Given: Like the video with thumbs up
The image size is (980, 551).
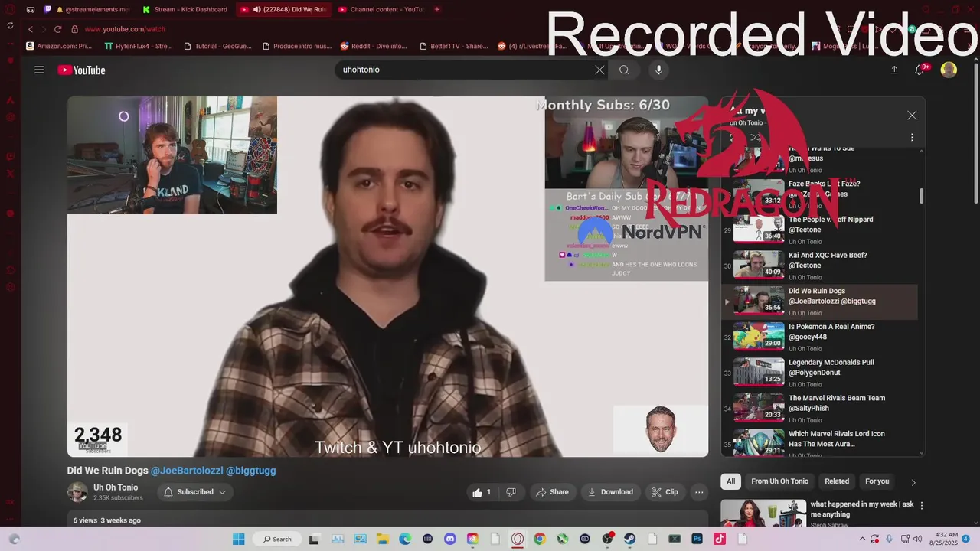Looking at the screenshot, I should point(482,492).
